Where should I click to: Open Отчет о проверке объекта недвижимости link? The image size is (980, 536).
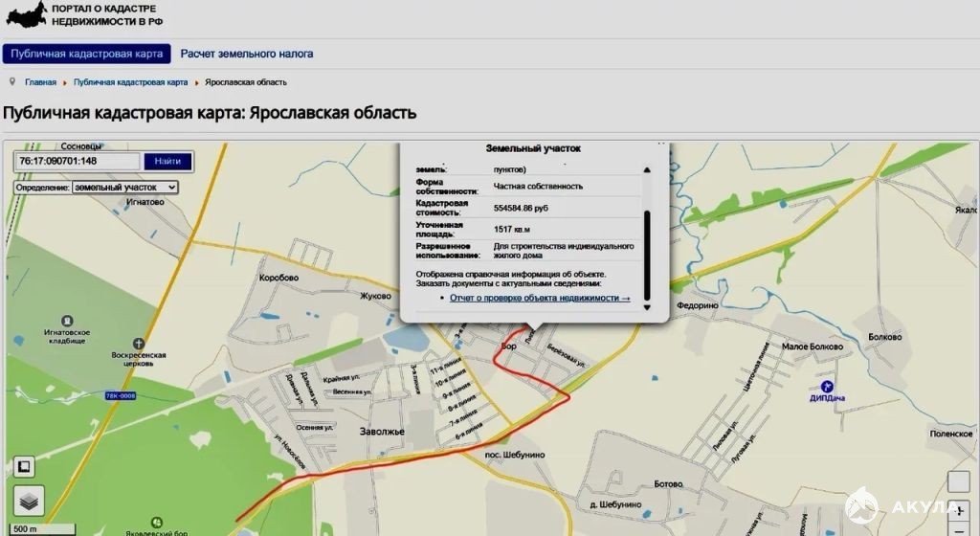pos(540,298)
